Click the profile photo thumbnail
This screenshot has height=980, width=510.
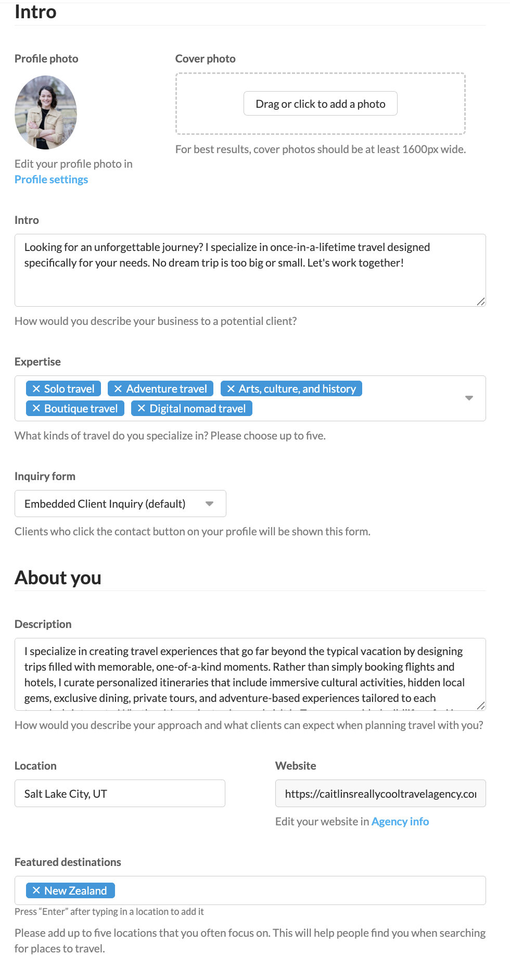click(x=46, y=112)
